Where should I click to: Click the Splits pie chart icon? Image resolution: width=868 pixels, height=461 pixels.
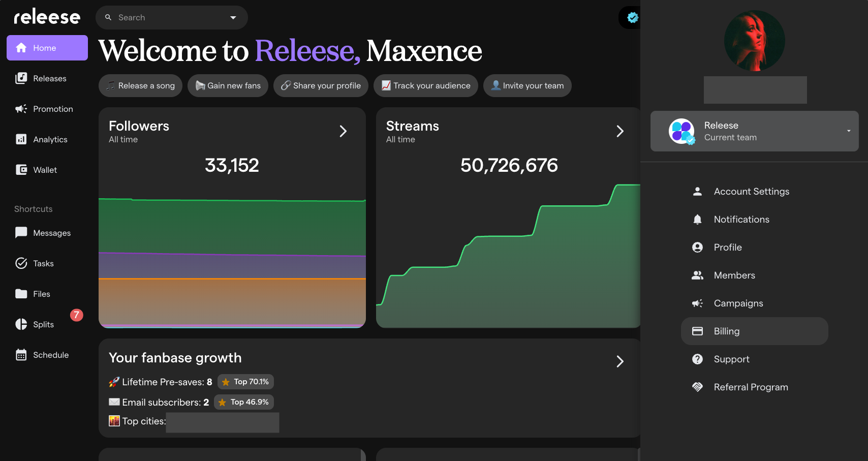(x=21, y=324)
